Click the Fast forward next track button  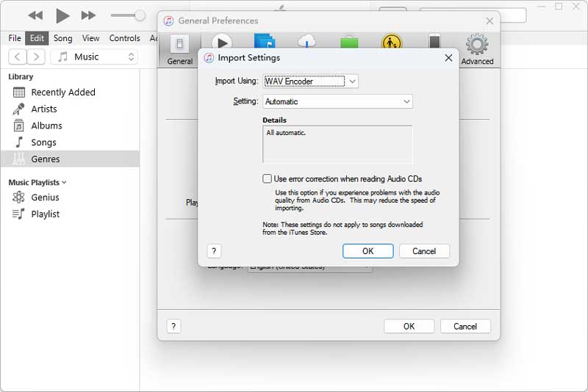88,15
